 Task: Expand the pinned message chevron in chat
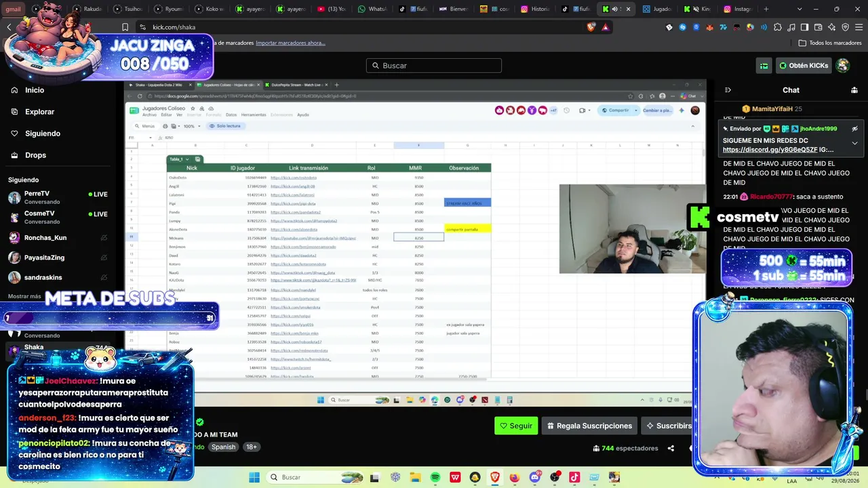point(854,143)
